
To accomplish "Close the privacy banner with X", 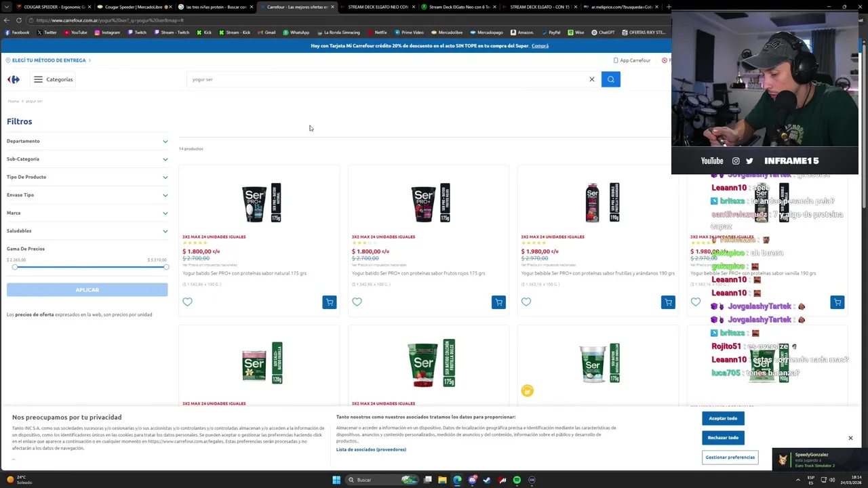I will (850, 438).
